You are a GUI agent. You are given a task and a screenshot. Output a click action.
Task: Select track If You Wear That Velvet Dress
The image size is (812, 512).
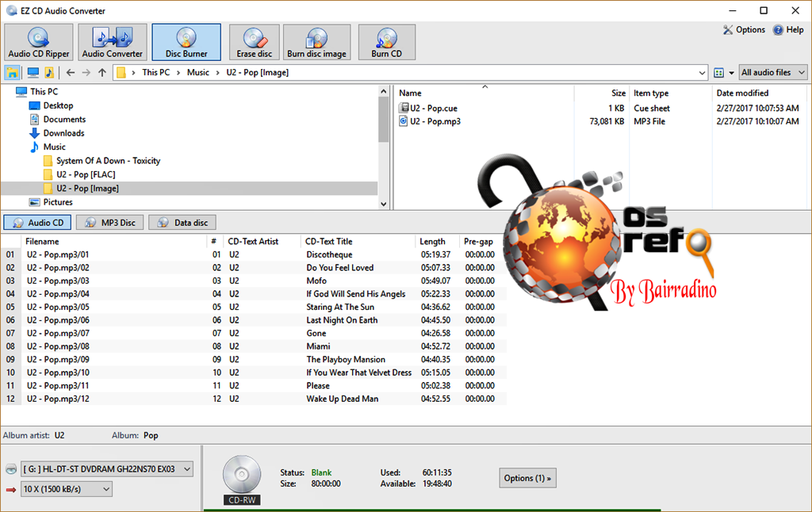254,373
